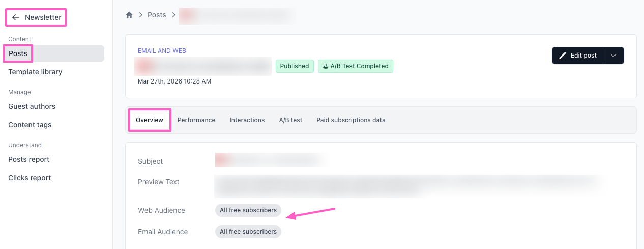
Task: Click the Published status badge
Action: (x=295, y=66)
